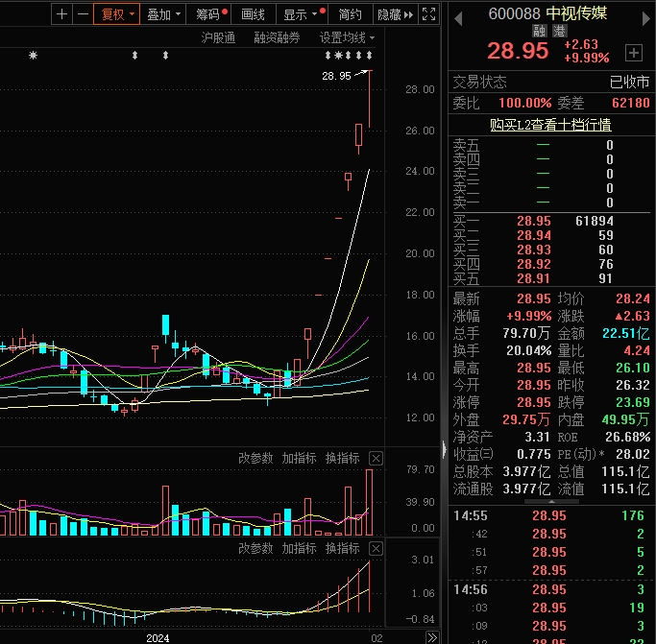
Task: Go to previous stock with left arrow
Action: coord(457,14)
